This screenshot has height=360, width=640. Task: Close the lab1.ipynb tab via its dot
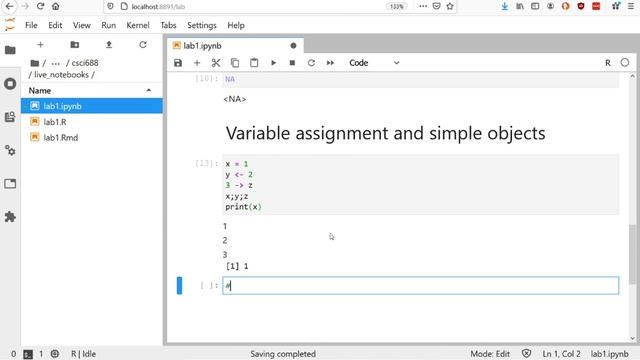[293, 46]
